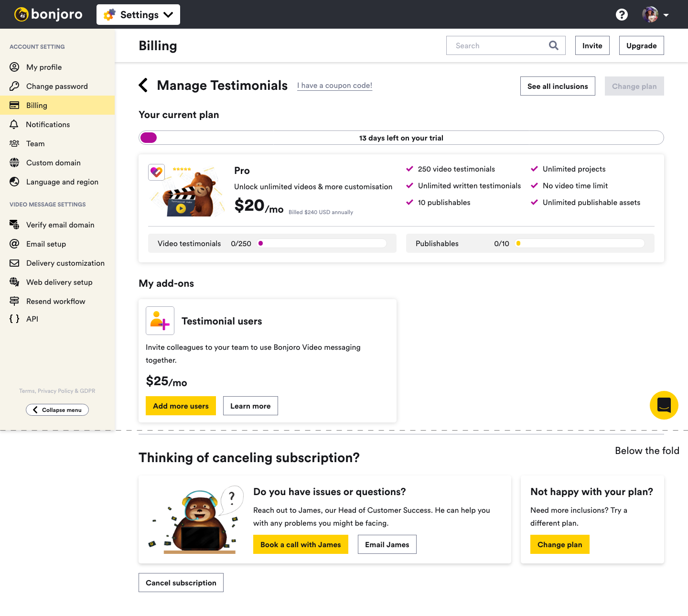Click the My profile person icon
Screen dimensions: 688x616
(x=14, y=67)
